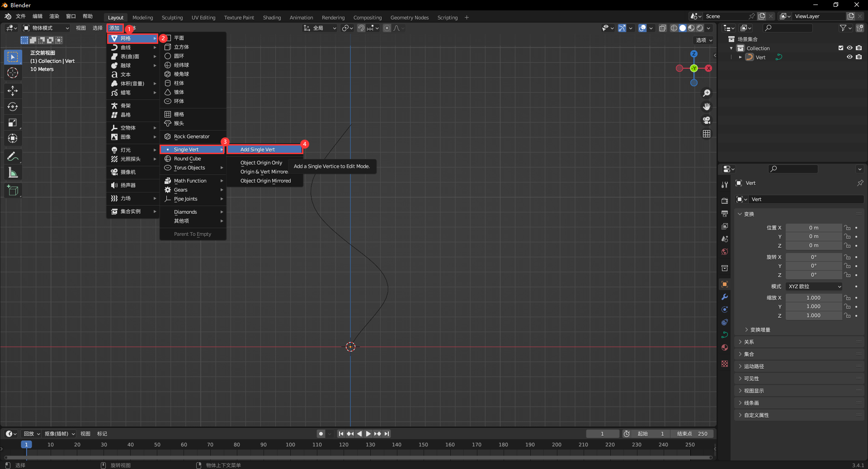The height and width of the screenshot is (469, 868).
Task: Uncheck the Collection exclude checkbox
Action: click(x=840, y=48)
